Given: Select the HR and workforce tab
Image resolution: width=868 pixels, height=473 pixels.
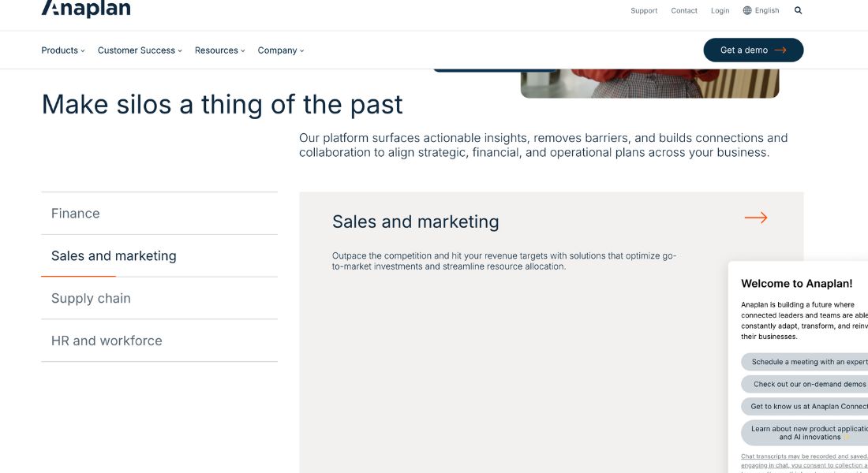Looking at the screenshot, I should click(107, 341).
